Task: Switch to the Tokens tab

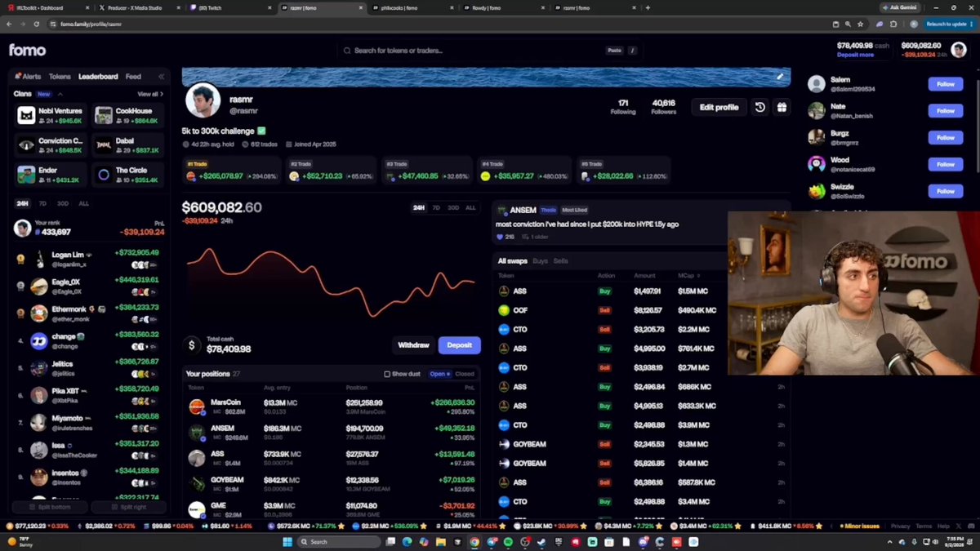Action: coord(60,77)
